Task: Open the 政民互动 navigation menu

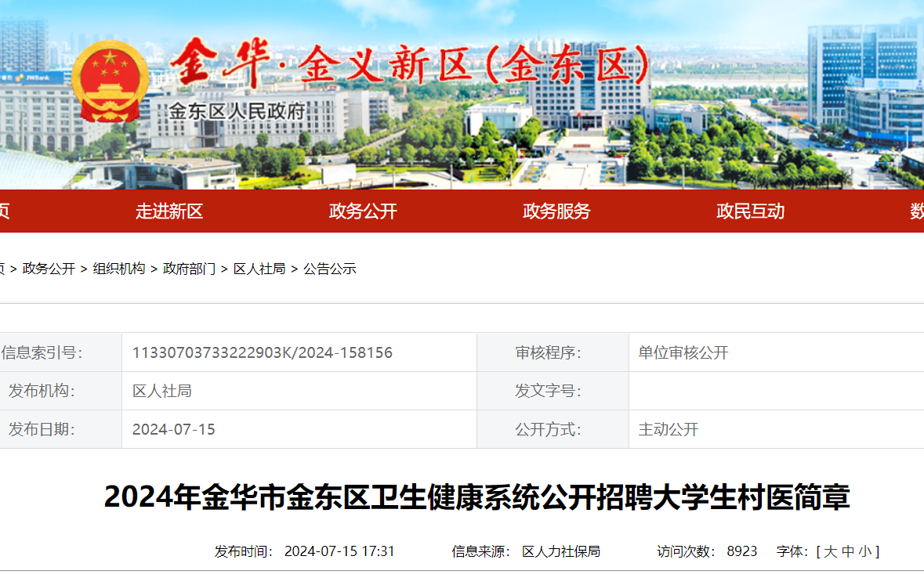Action: click(750, 211)
